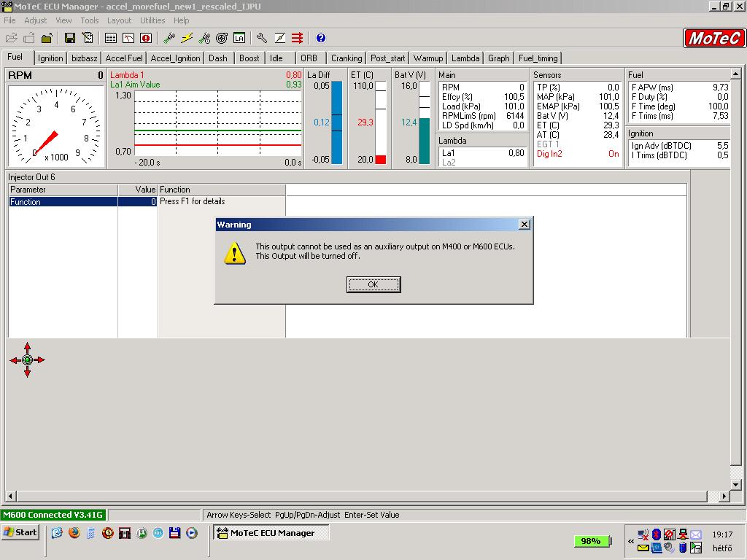
Task: Click the RPM dial gauge
Action: click(56, 126)
